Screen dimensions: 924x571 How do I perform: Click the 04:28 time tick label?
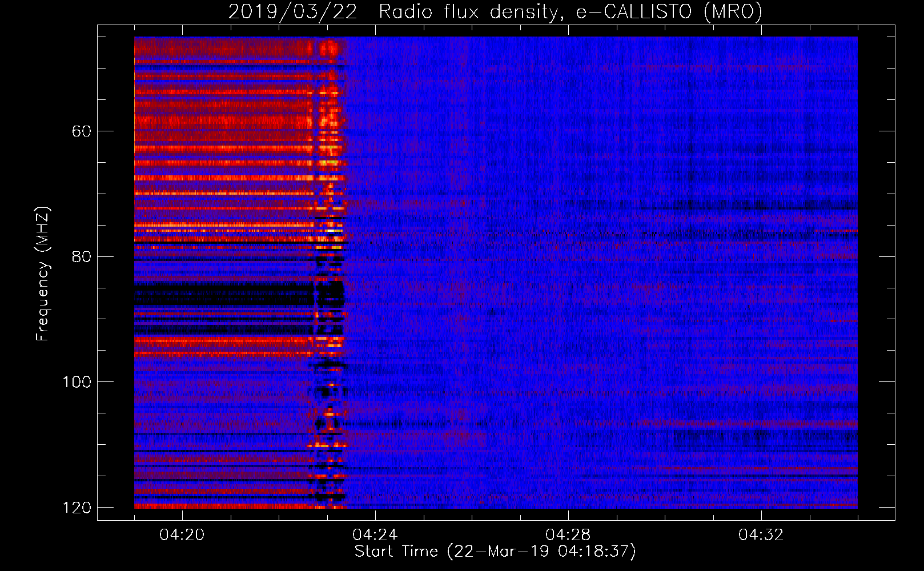click(568, 535)
